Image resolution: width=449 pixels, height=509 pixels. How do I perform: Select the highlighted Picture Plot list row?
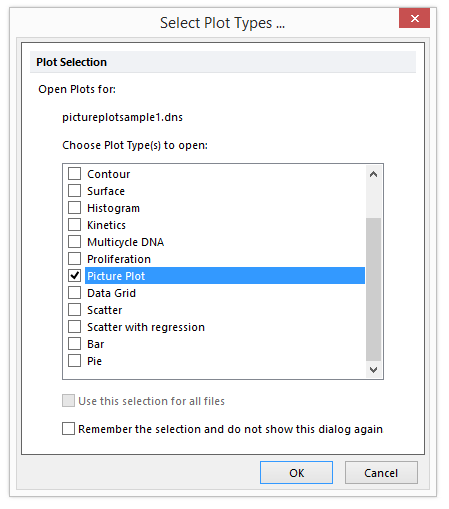pos(225,276)
